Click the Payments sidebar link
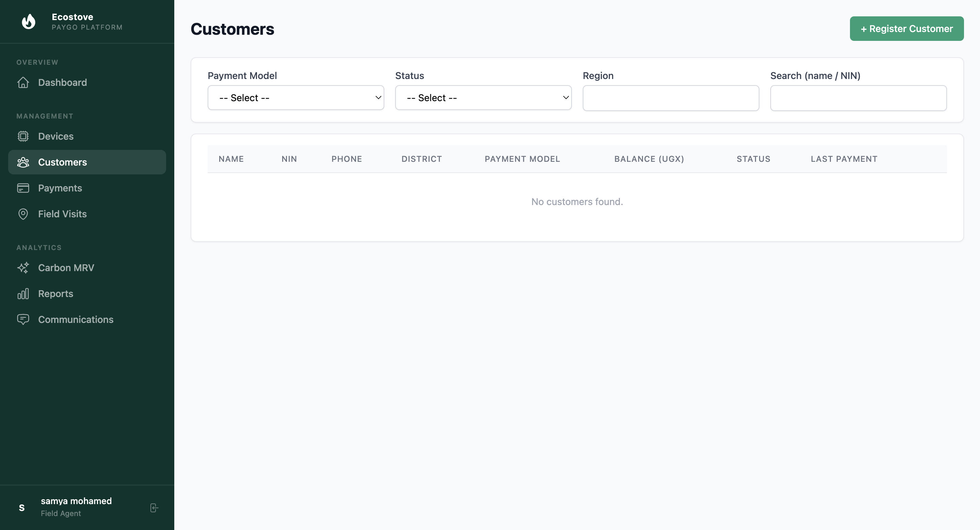 click(60, 188)
